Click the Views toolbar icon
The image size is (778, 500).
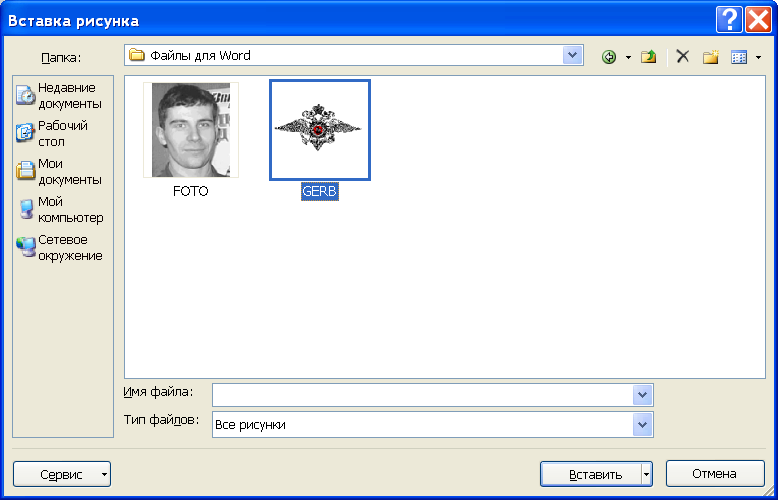coord(739,58)
